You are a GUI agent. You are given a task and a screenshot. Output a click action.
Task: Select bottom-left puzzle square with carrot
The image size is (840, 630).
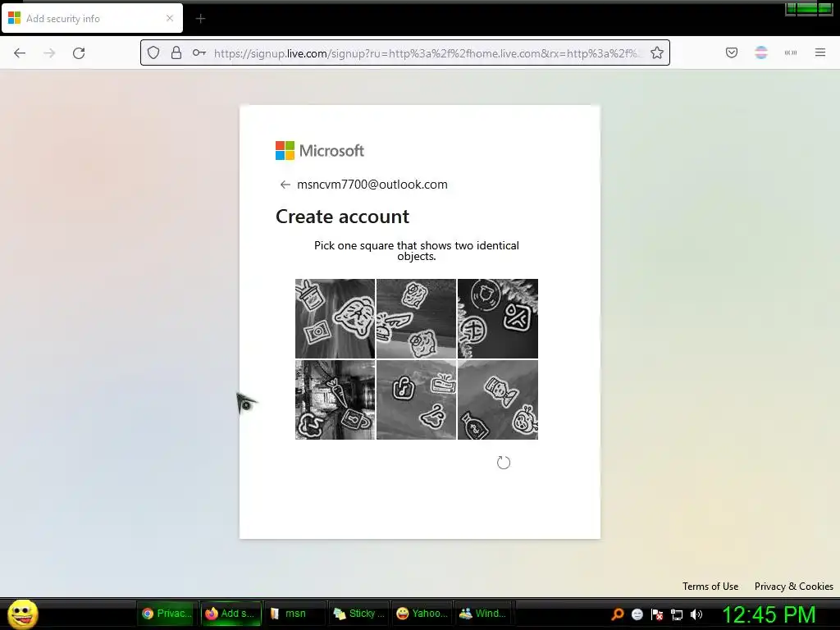[336, 399]
